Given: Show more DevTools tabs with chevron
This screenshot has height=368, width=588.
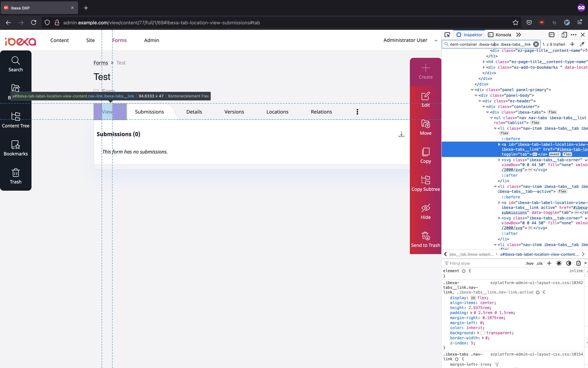Looking at the screenshot, I should 519,35.
